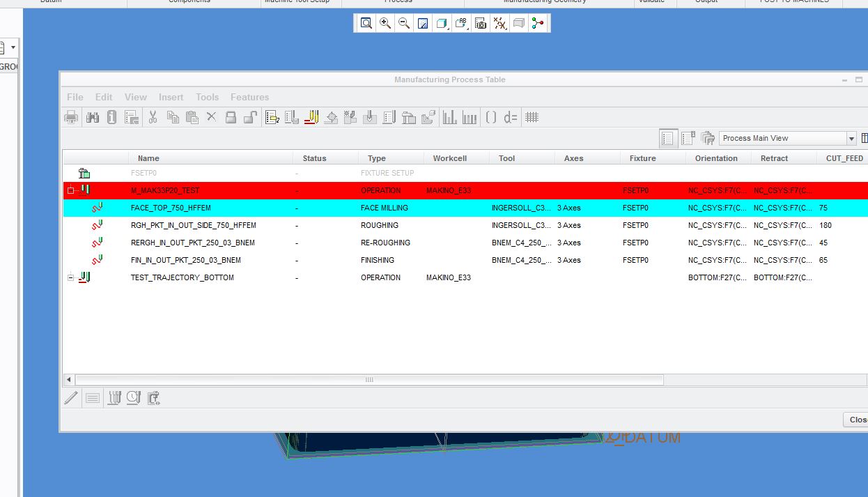868x497 pixels.
Task: Expand the TEST_TRAJECTORY_BOTTOM operation node
Action: (70, 277)
